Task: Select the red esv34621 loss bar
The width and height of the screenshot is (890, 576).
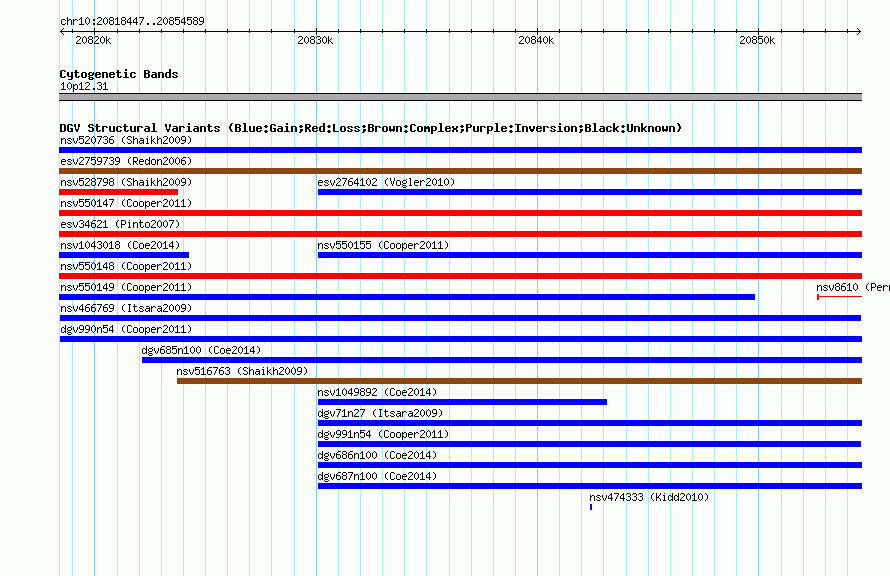Action: click(x=460, y=234)
